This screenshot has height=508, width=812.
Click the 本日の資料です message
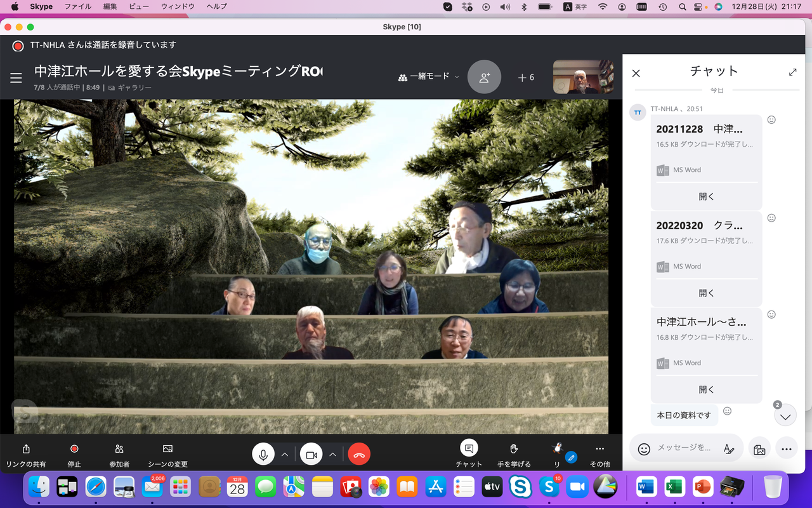click(x=684, y=415)
